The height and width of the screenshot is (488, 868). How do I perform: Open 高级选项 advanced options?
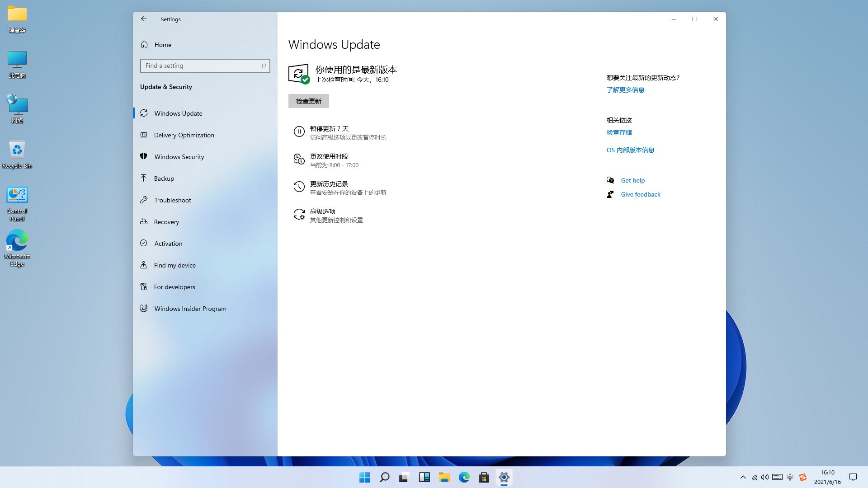click(322, 211)
